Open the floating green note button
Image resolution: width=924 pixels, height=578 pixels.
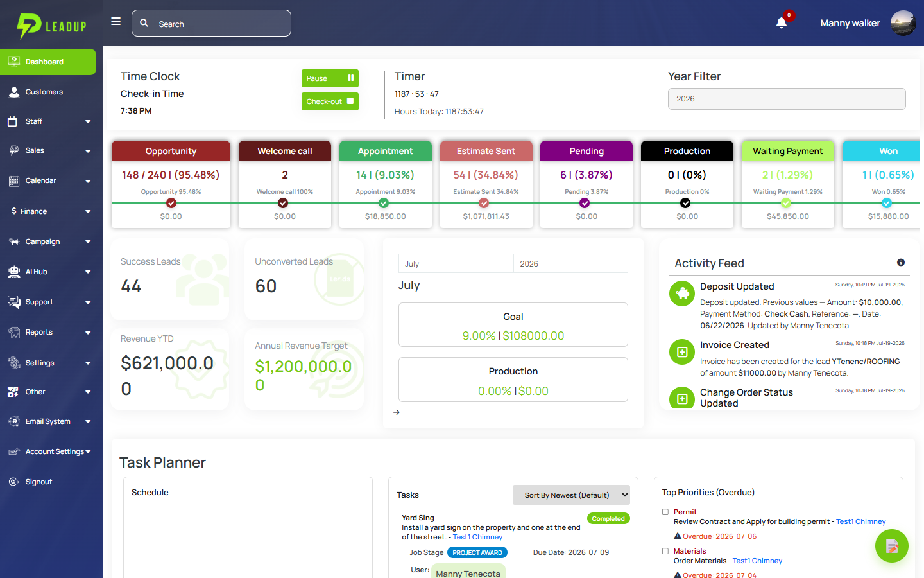(892, 546)
